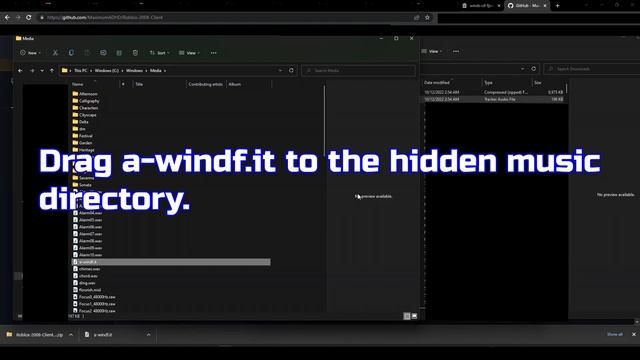Expand the Downloads address bar history dropdown

(x=522, y=69)
